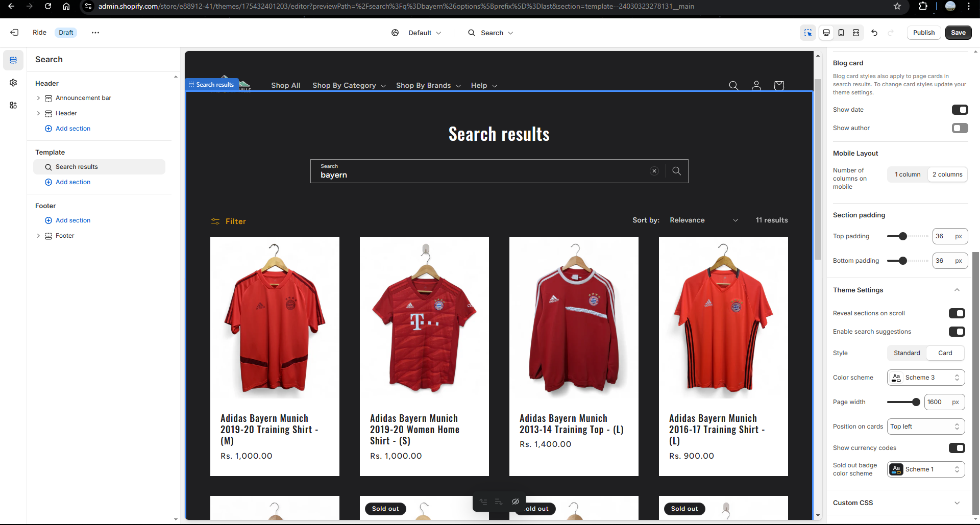
Task: Open the Apps sidebar icon
Action: pos(13,105)
